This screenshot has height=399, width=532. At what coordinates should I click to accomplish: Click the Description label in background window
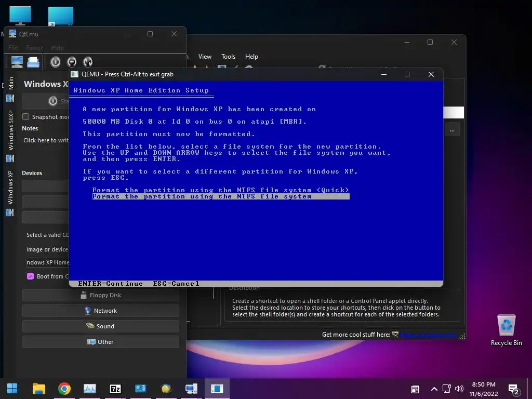(244, 288)
